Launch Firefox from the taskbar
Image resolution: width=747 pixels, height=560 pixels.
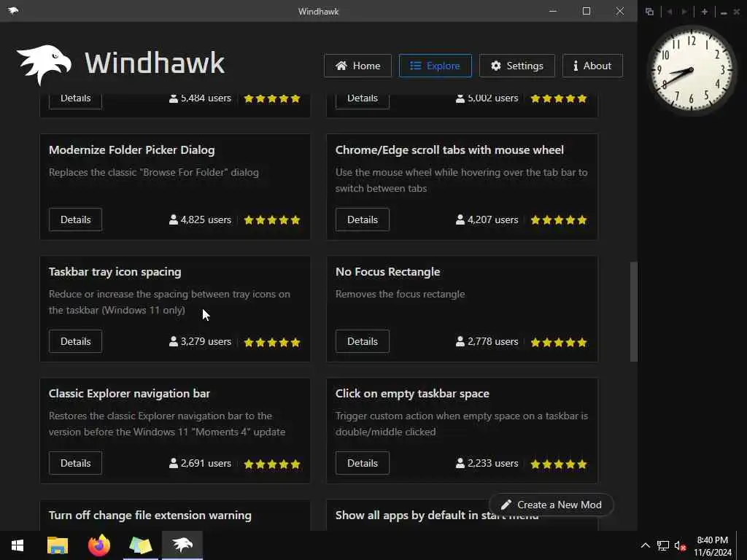click(x=98, y=545)
